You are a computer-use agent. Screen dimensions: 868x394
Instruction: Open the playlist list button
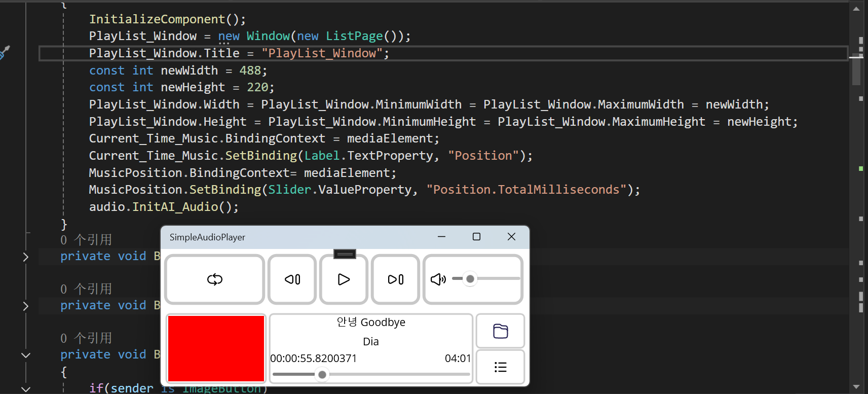tap(501, 367)
